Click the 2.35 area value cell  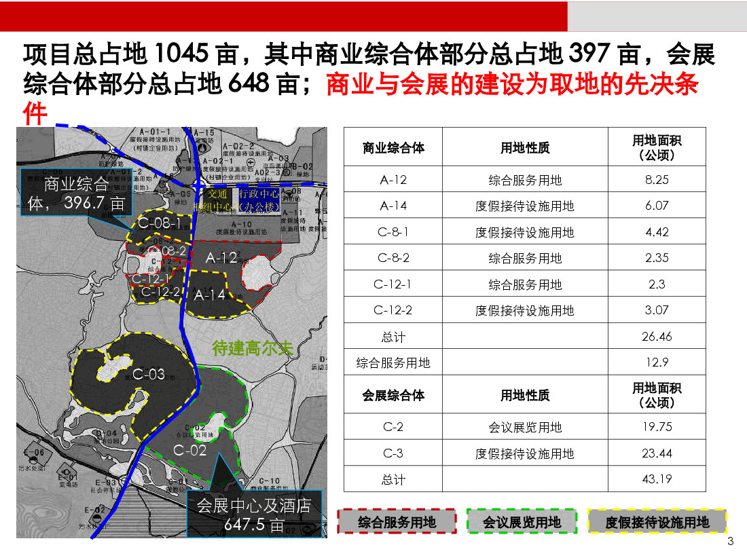[657, 257]
